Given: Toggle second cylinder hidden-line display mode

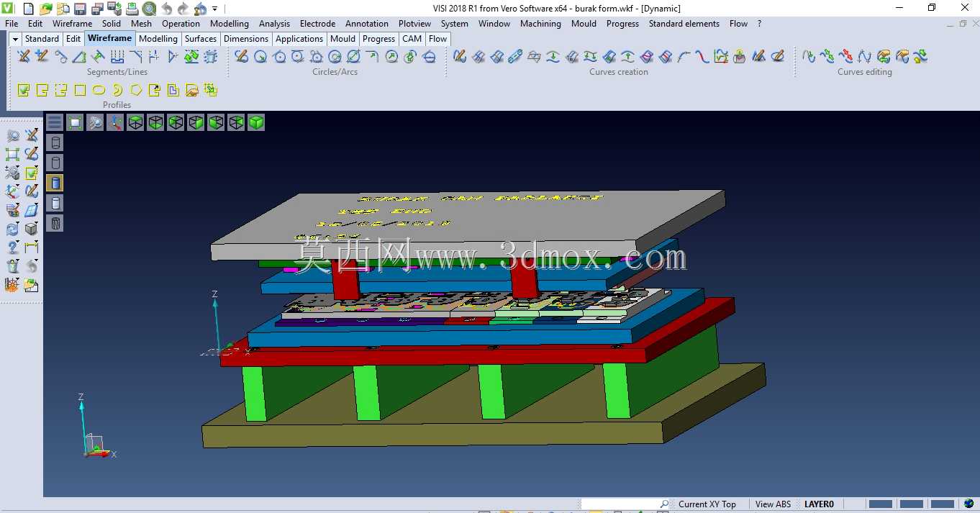Looking at the screenshot, I should point(55,163).
